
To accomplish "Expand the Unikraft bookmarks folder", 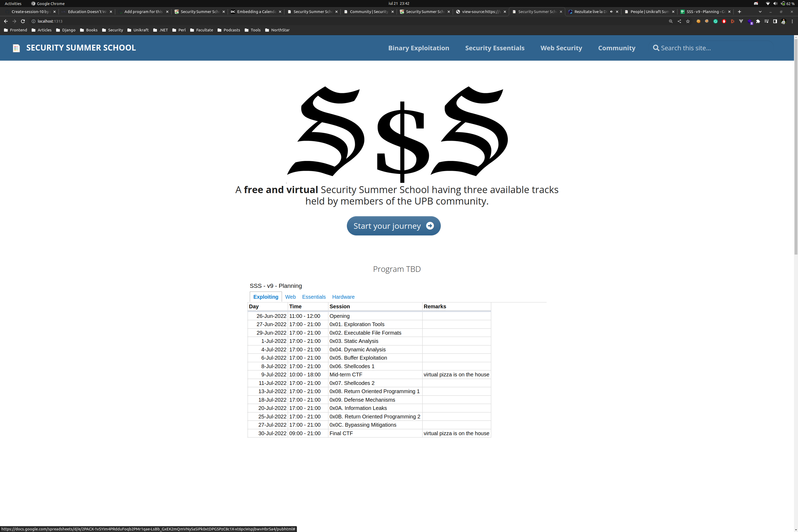I will (138, 30).
